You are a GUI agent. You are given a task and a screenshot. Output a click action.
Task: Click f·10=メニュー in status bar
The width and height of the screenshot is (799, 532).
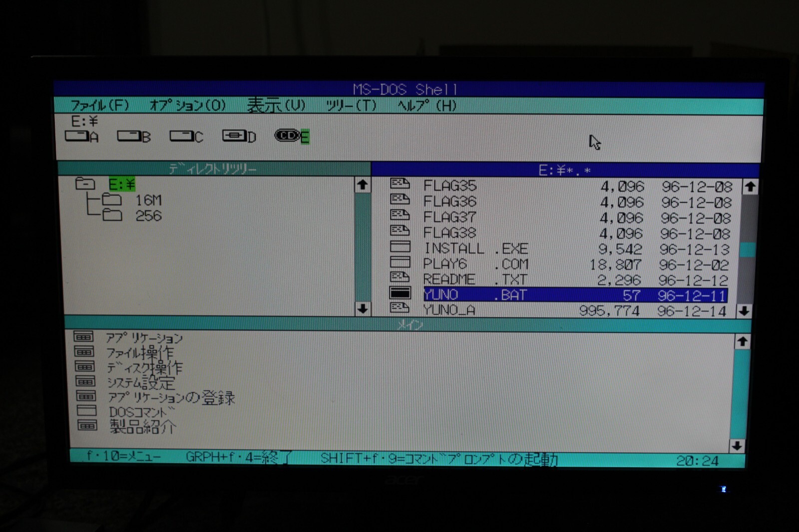point(123,456)
